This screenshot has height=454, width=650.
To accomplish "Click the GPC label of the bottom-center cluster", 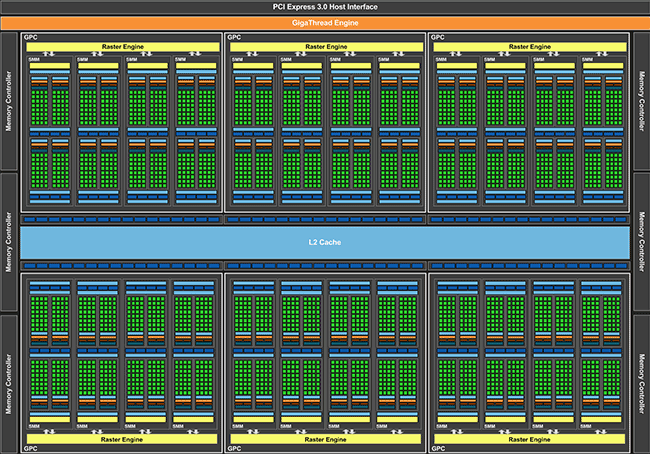I will (234, 447).
